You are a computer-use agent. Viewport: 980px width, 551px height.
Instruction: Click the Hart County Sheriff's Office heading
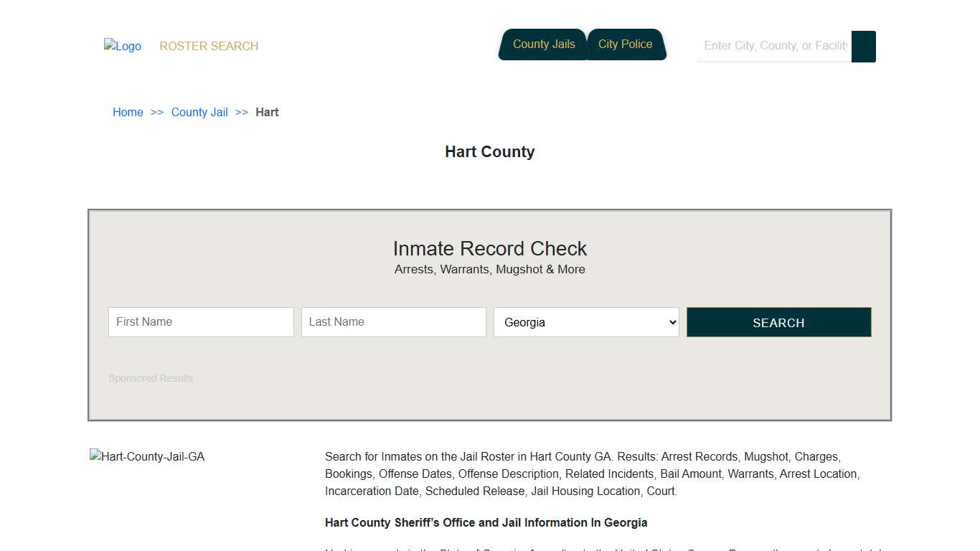coord(486,522)
